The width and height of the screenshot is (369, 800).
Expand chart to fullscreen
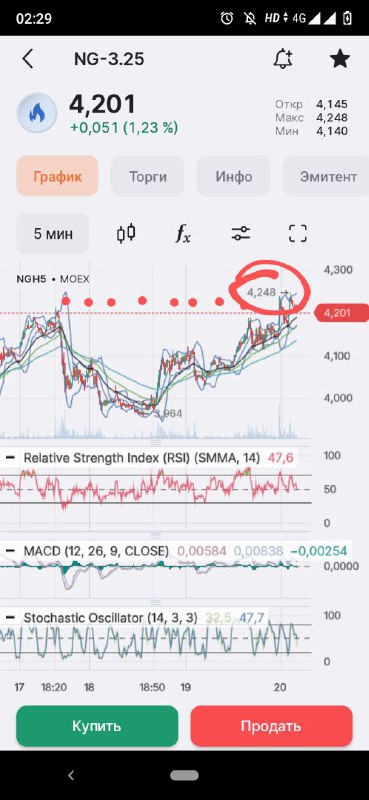point(298,234)
